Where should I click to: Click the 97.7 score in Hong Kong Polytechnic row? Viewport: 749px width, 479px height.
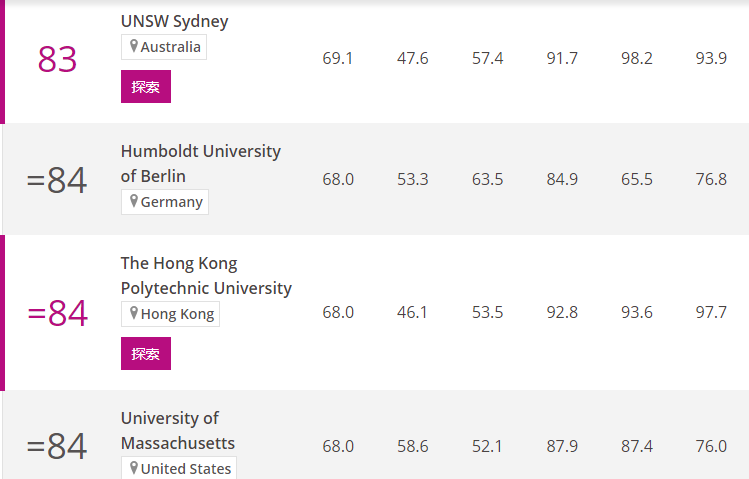coord(711,312)
